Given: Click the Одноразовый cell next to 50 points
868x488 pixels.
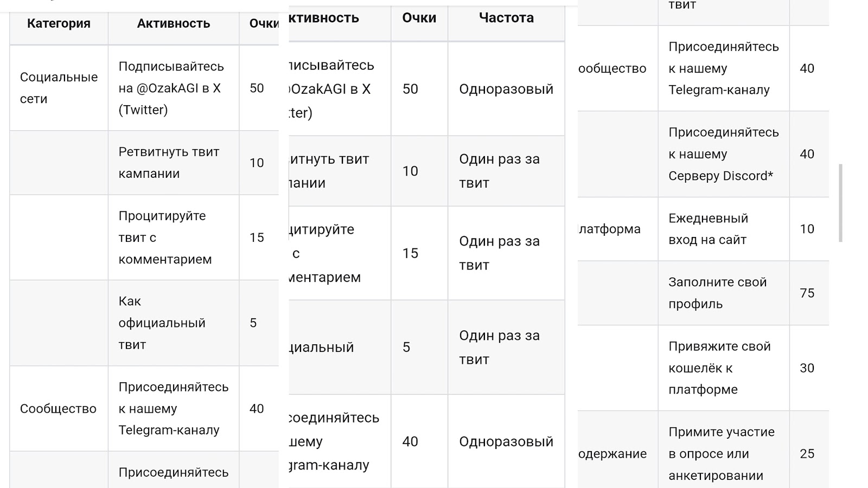Looking at the screenshot, I should pyautogui.click(x=506, y=89).
